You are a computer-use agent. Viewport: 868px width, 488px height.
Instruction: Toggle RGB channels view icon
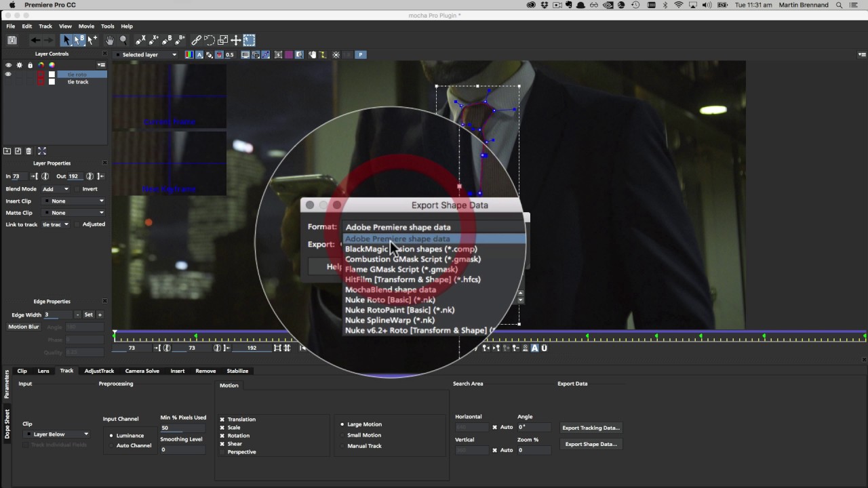coord(189,55)
